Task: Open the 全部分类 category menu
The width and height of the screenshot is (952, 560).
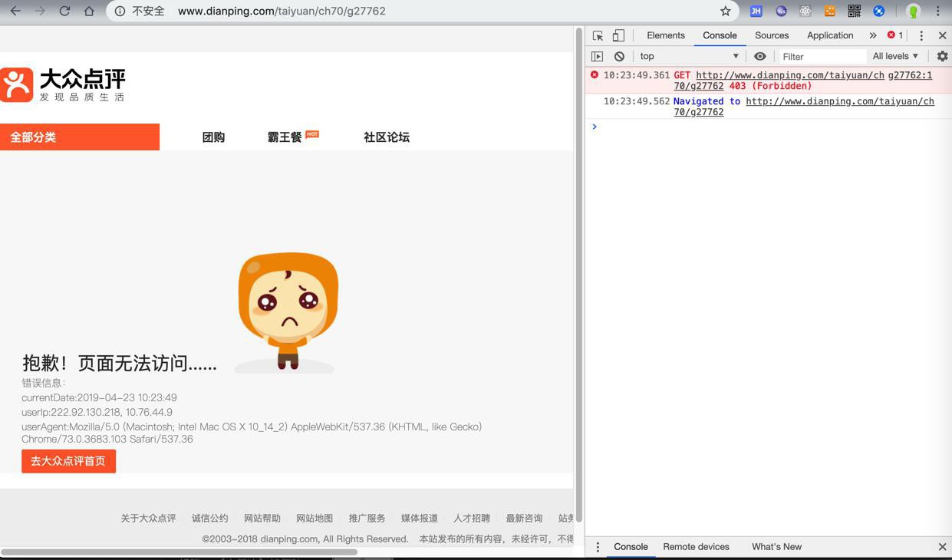Action: (x=80, y=137)
